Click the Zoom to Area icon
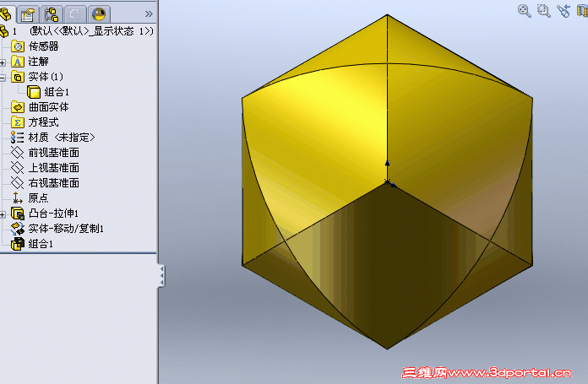The image size is (588, 384). pyautogui.click(x=544, y=11)
